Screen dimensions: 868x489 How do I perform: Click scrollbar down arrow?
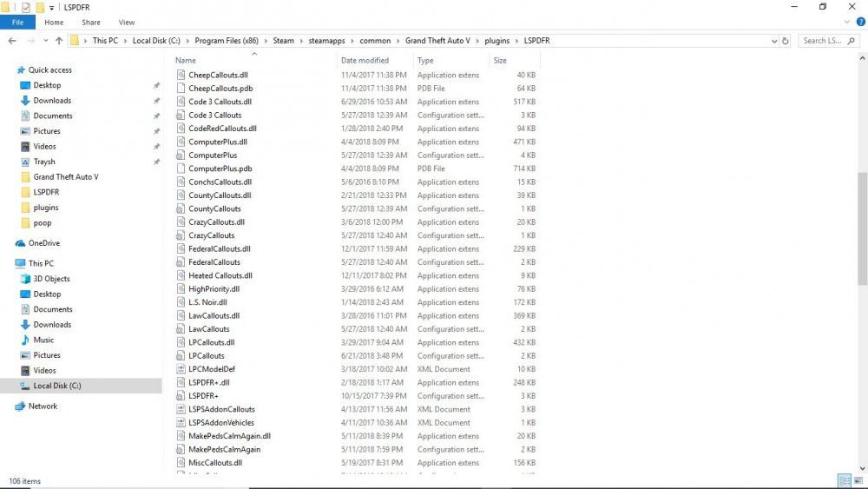point(862,468)
